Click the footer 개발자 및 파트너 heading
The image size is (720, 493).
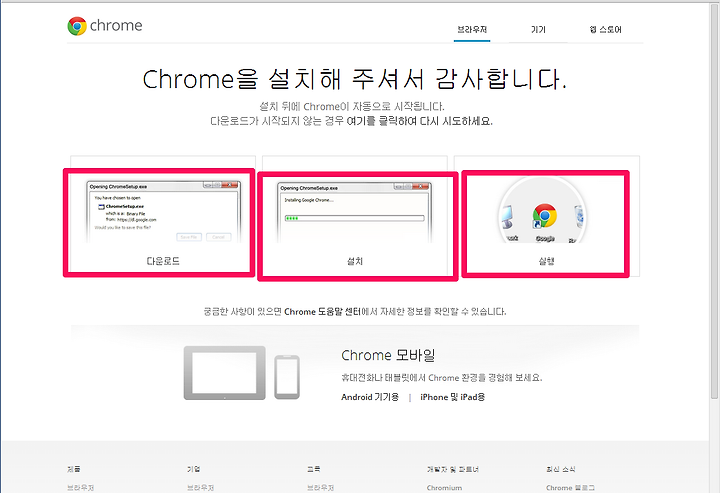(x=453, y=469)
